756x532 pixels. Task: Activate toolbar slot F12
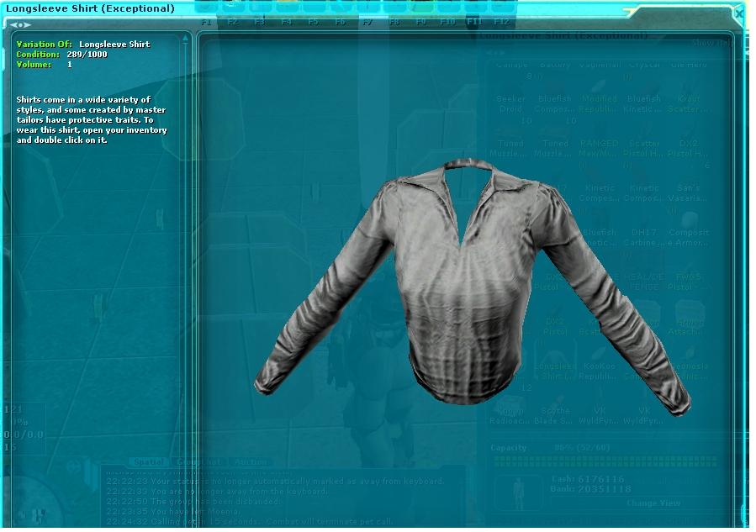tap(501, 22)
